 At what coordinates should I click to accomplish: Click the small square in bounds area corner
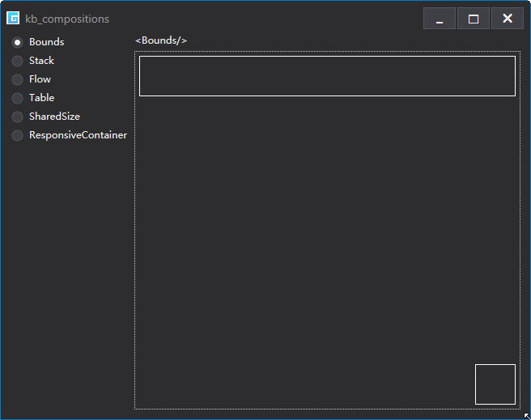[x=495, y=384]
